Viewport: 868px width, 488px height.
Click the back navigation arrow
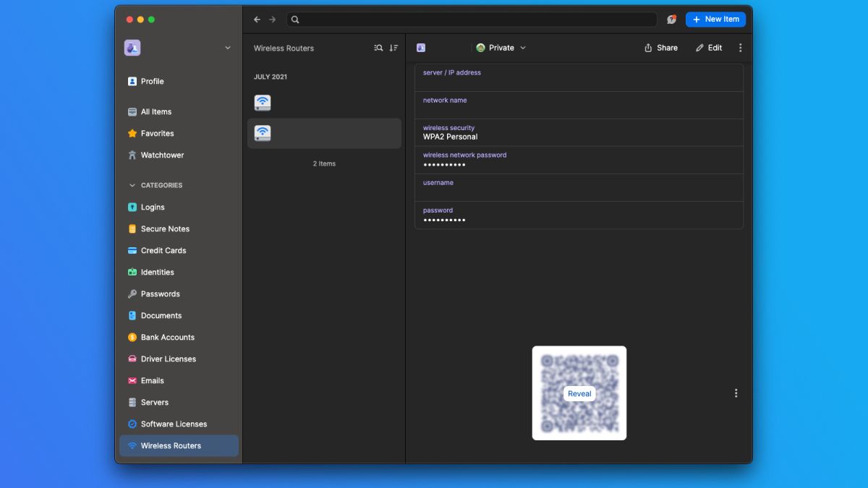point(257,20)
